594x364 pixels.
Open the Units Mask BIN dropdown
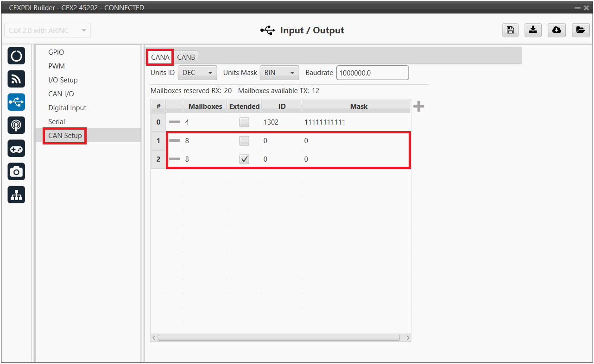pos(279,73)
